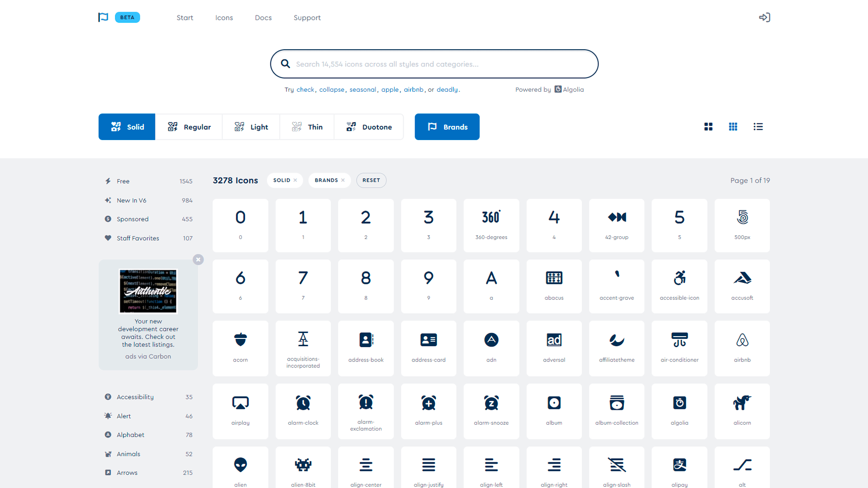Open the Start nav item

tap(185, 18)
